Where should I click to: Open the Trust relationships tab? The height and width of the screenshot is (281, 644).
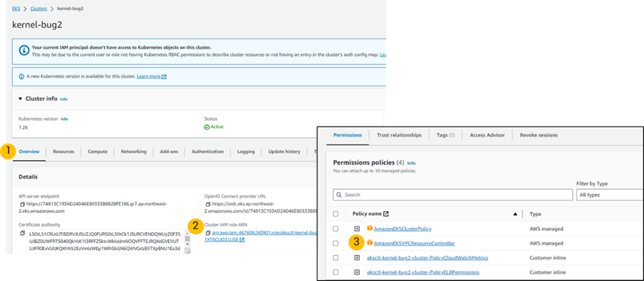pyautogui.click(x=400, y=135)
